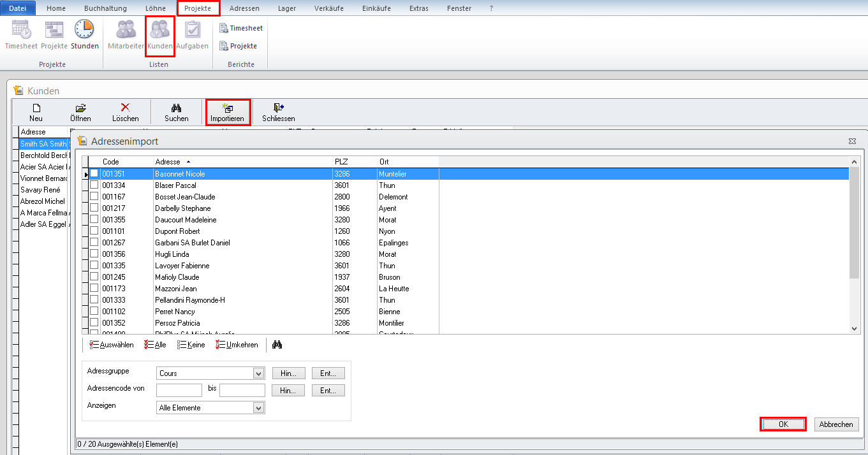Open the Datei menu

click(x=18, y=8)
